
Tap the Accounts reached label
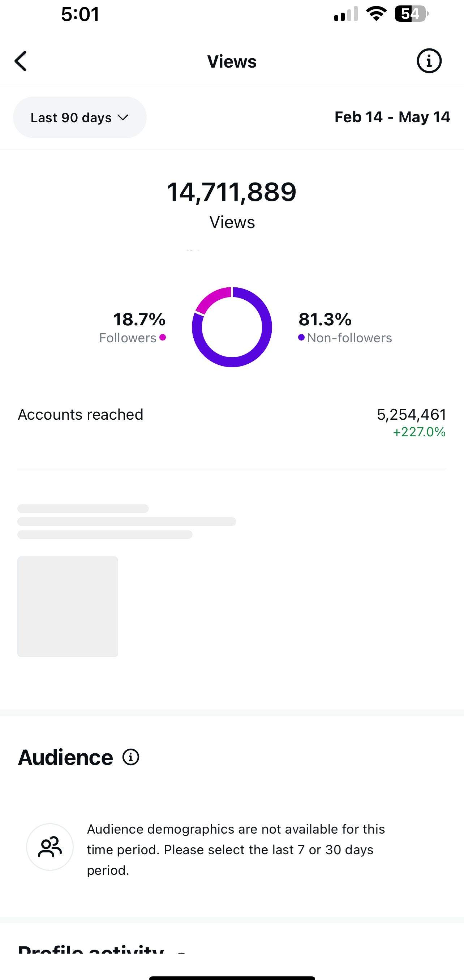(81, 414)
